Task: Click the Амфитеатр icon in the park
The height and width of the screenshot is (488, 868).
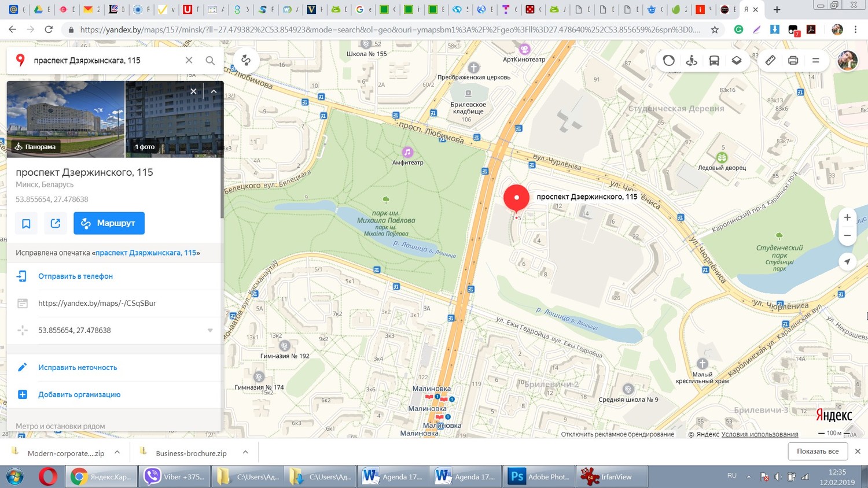Action: point(407,152)
